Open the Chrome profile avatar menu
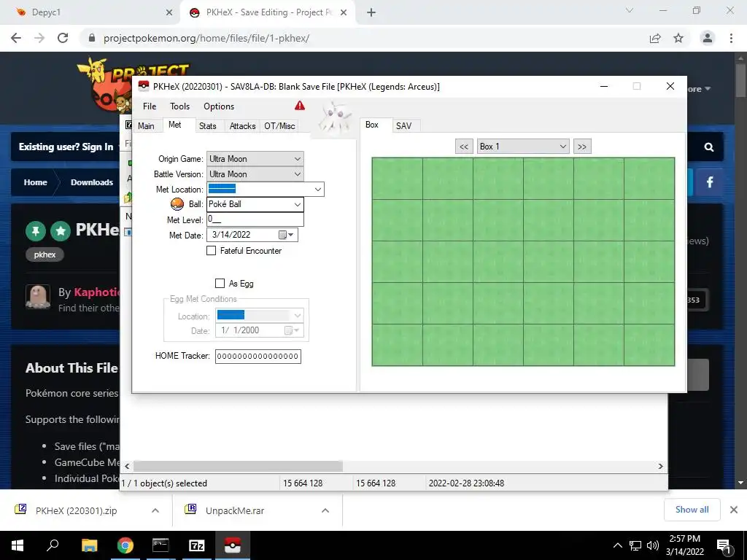Viewport: 747px width, 560px height. click(x=708, y=38)
